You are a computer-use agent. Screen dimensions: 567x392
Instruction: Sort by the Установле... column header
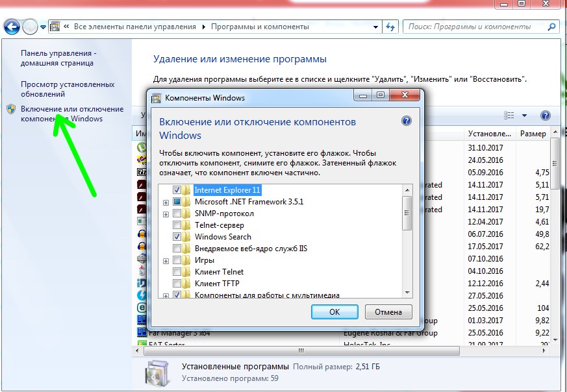490,134
